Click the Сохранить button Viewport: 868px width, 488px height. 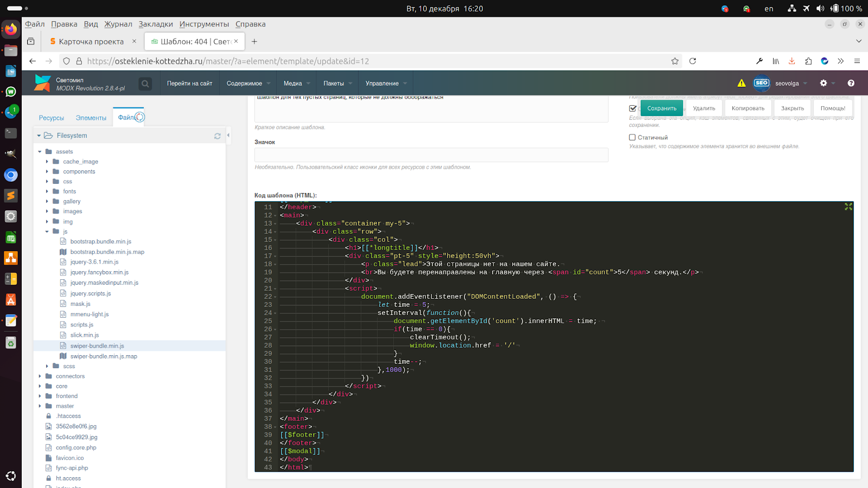coord(662,108)
